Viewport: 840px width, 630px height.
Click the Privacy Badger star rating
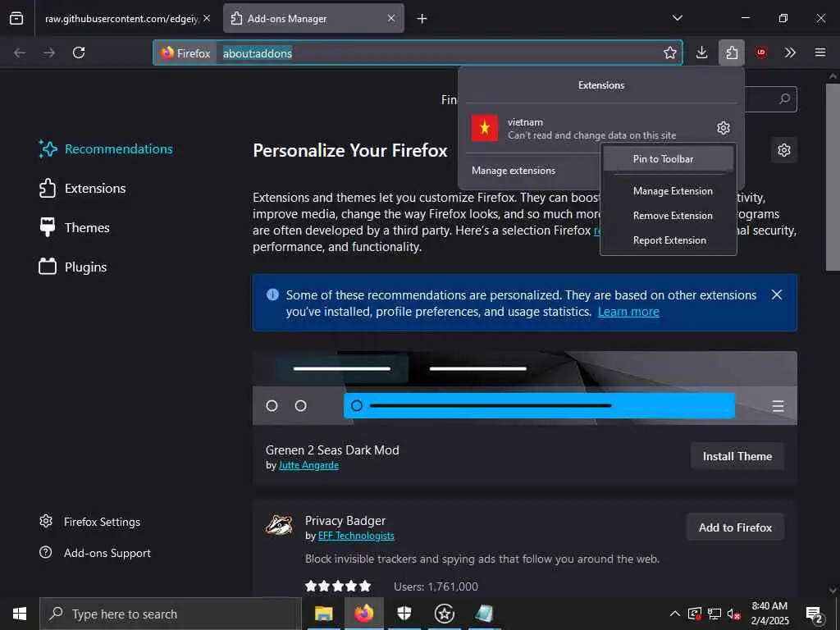[337, 586]
